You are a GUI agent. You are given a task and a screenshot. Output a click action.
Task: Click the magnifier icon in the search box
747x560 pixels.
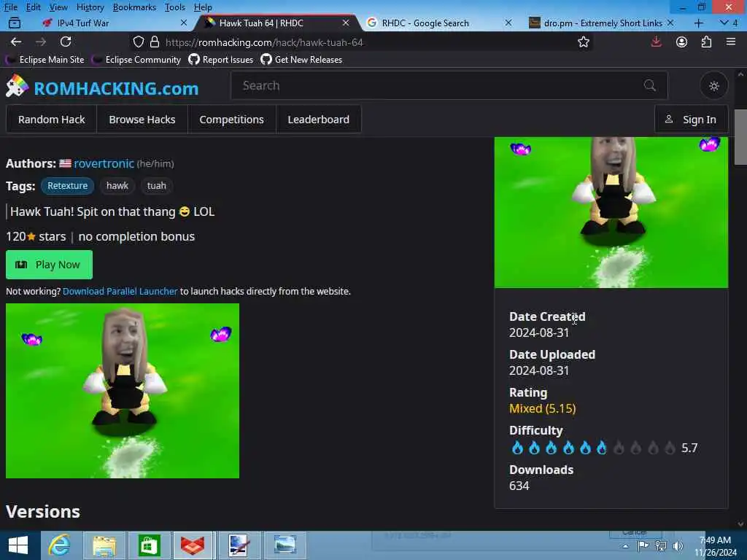coord(649,86)
